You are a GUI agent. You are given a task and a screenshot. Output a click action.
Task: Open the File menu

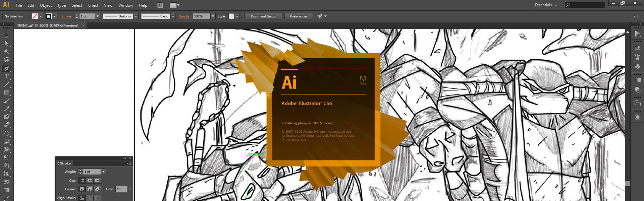[x=19, y=5]
